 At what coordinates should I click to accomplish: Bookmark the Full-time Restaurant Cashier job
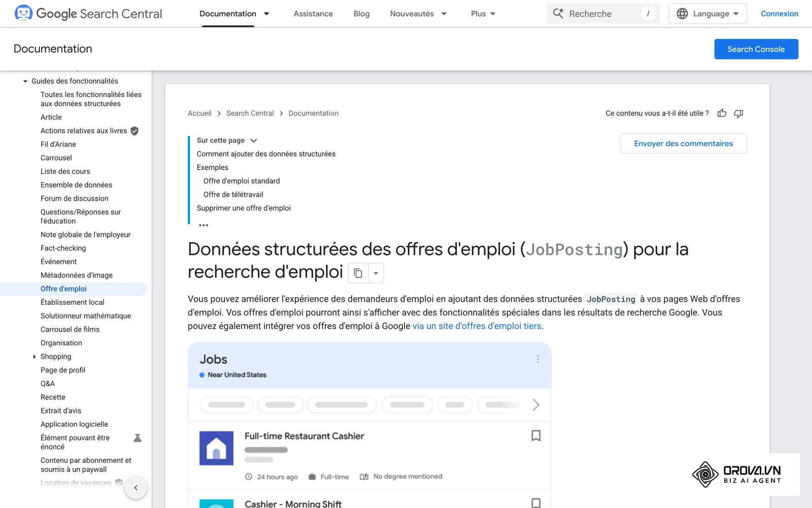tap(536, 436)
